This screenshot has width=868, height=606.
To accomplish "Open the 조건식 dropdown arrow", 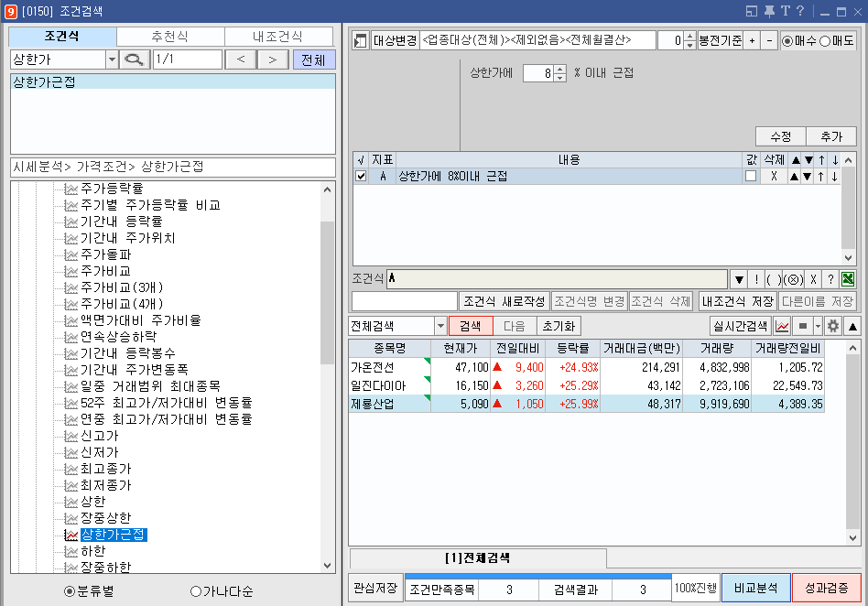I will point(740,279).
